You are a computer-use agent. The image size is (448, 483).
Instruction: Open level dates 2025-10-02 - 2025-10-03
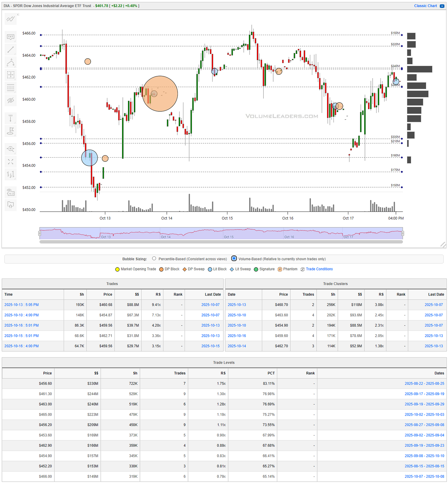[x=424, y=415]
